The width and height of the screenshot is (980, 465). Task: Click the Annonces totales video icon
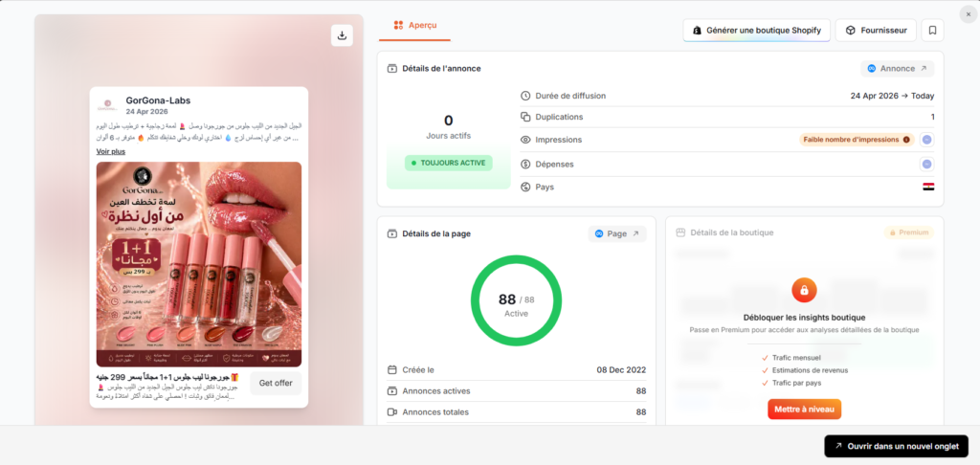point(391,412)
